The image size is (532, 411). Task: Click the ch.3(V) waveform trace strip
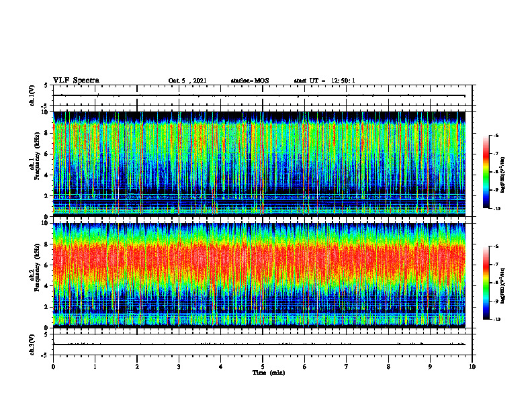[263, 345]
